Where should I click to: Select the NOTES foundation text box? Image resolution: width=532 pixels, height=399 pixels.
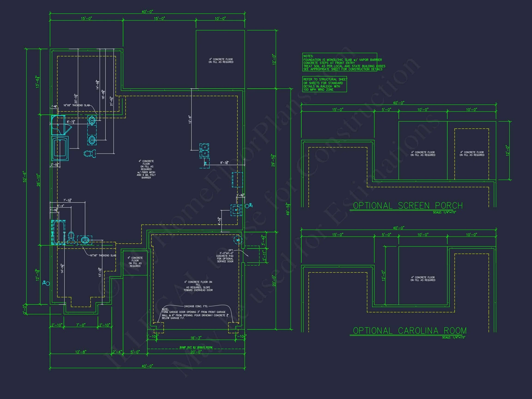[339, 62]
